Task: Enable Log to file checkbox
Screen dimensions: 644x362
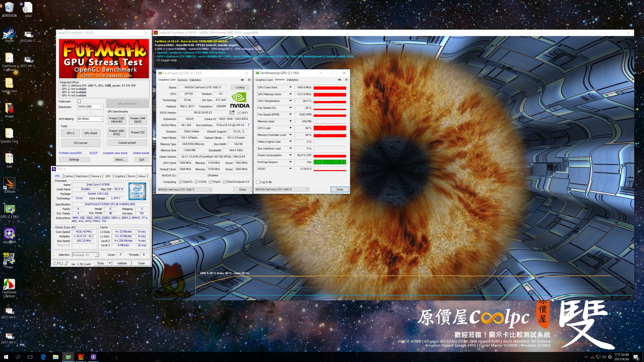Action: [258, 182]
